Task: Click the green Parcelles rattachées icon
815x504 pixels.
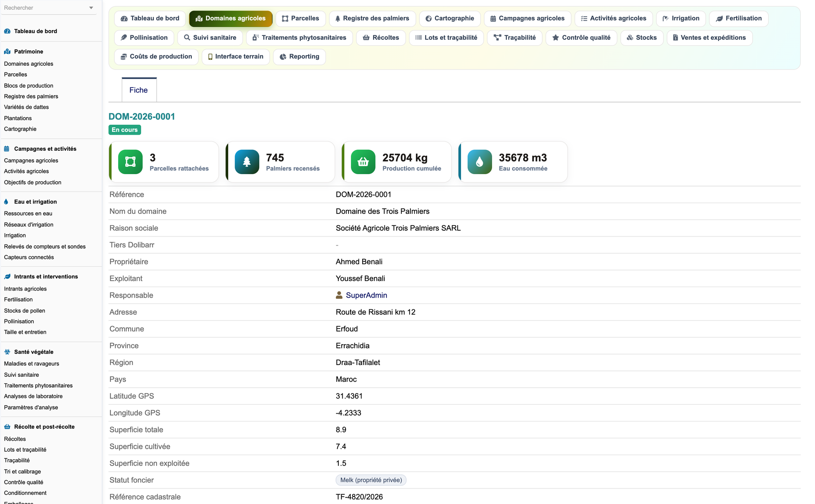Action: pos(130,162)
